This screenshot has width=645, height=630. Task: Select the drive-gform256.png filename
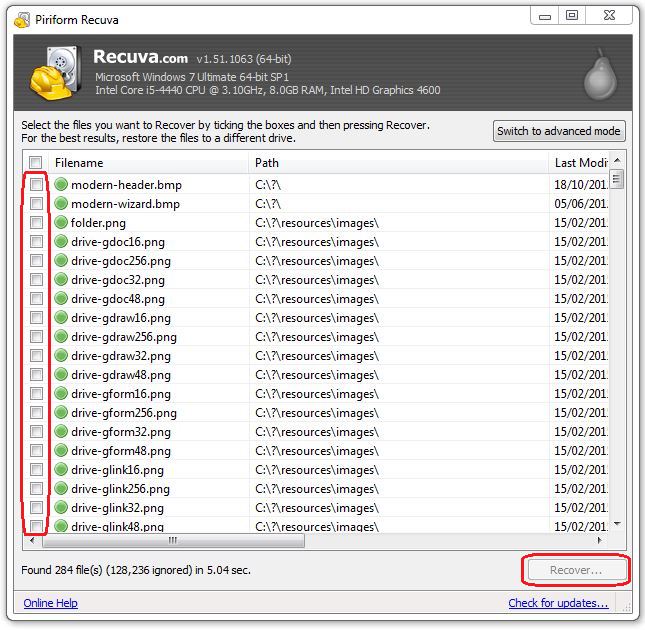124,413
